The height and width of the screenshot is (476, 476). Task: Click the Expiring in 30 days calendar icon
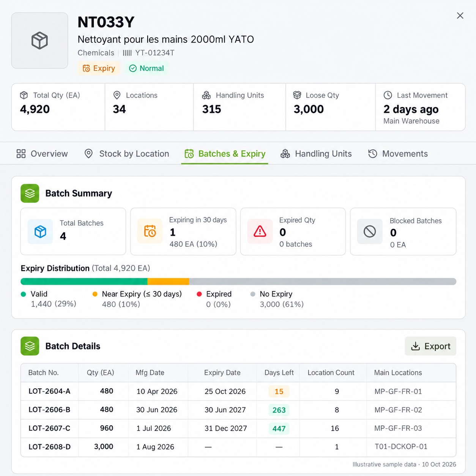150,231
